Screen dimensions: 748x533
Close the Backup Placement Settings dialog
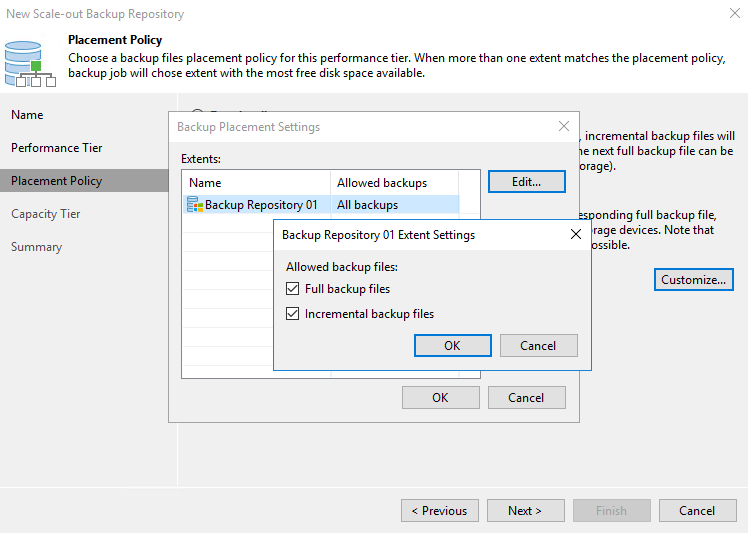point(563,127)
